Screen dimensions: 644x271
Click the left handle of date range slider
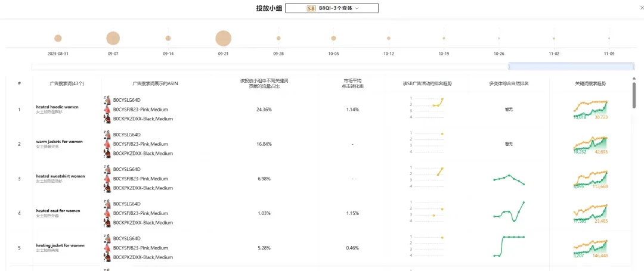509,67
